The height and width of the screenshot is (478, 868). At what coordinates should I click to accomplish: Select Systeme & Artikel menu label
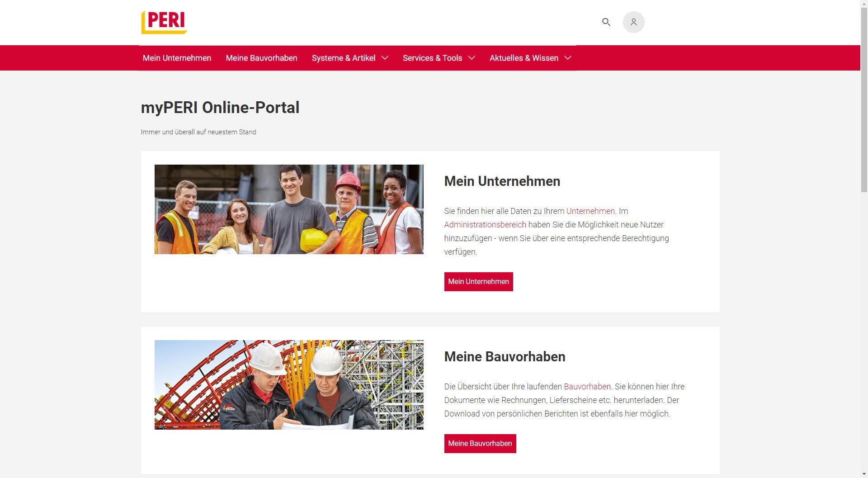click(x=343, y=58)
